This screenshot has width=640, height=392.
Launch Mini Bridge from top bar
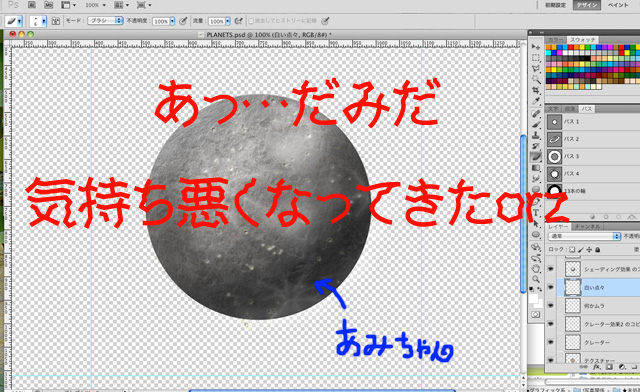pos(49,4)
